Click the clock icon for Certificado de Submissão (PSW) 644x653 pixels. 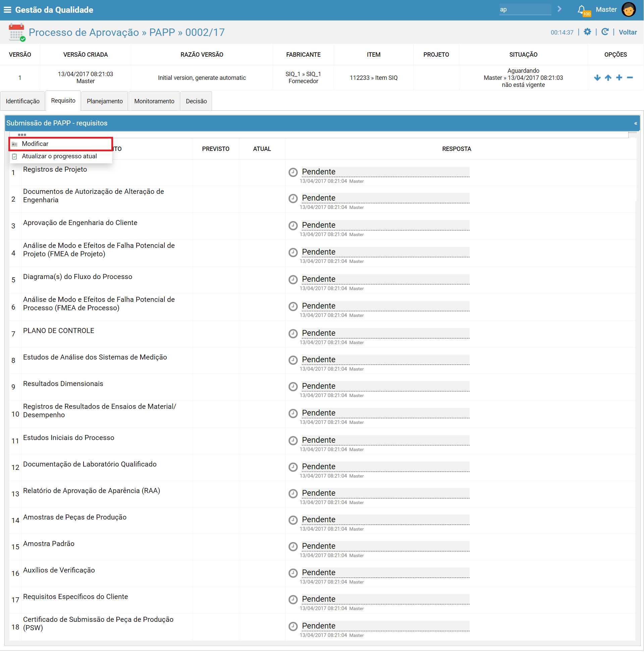293,626
